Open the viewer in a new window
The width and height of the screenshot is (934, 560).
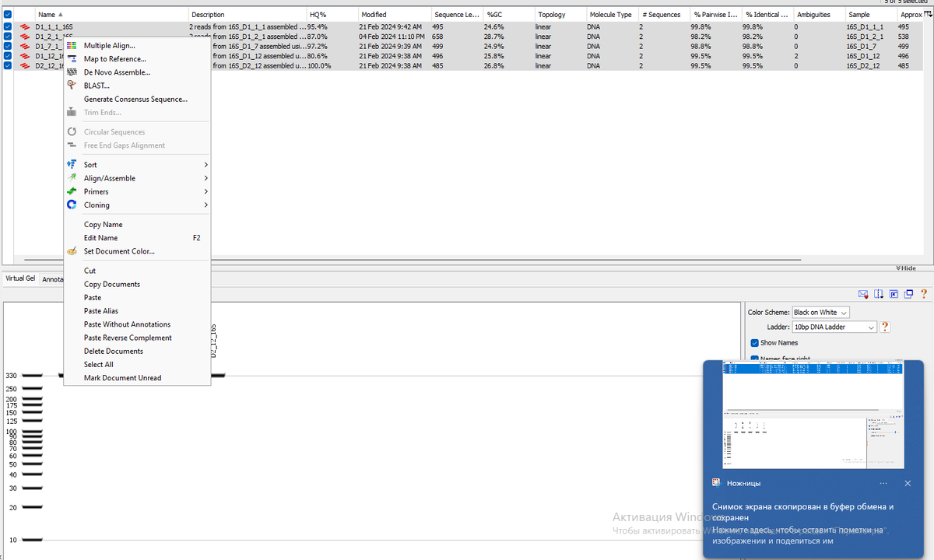click(908, 294)
